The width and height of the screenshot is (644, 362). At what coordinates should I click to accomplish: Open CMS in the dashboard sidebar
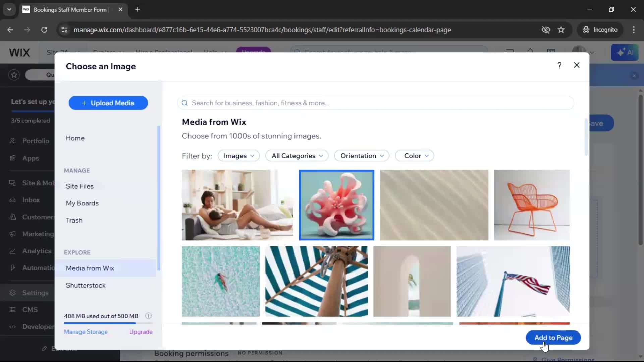30,310
